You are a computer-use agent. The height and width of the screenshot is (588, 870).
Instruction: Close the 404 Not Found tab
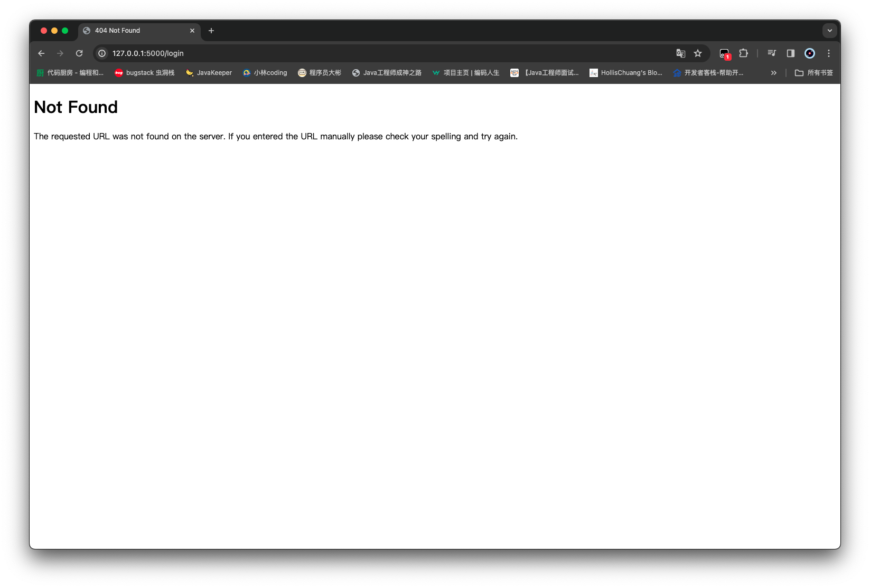192,31
